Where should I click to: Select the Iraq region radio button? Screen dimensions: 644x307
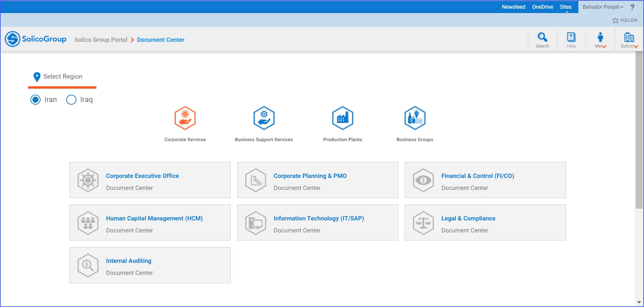71,100
